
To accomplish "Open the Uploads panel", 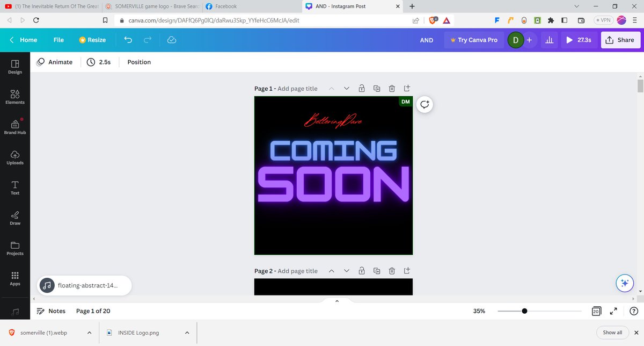I will [15, 157].
